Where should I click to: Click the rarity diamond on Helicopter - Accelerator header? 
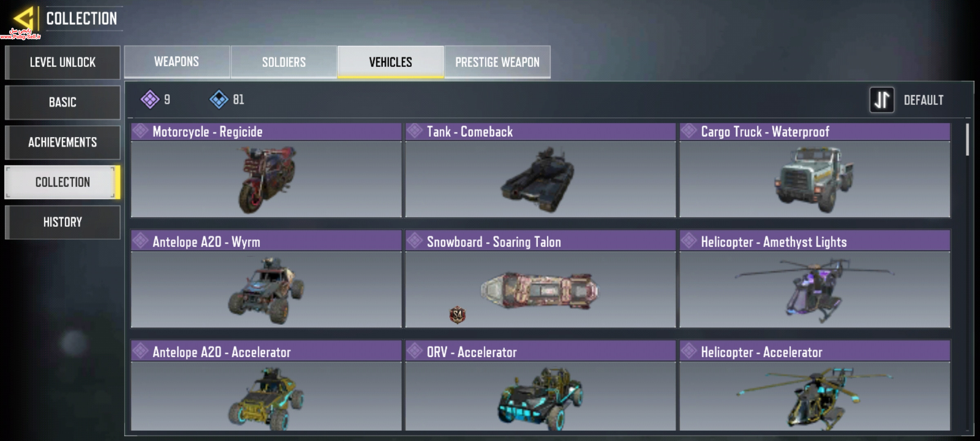tap(689, 352)
